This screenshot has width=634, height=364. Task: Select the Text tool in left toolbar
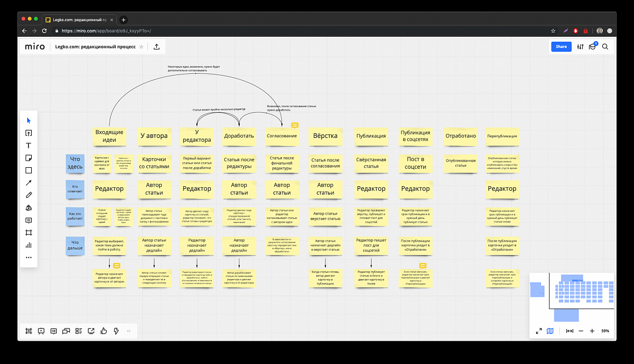pyautogui.click(x=29, y=146)
